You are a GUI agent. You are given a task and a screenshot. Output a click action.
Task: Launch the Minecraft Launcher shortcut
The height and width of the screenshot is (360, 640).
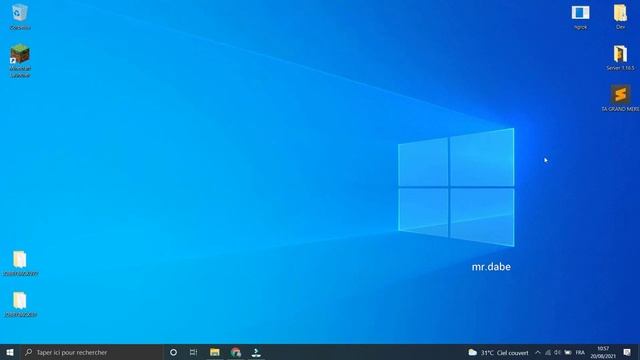point(20,60)
